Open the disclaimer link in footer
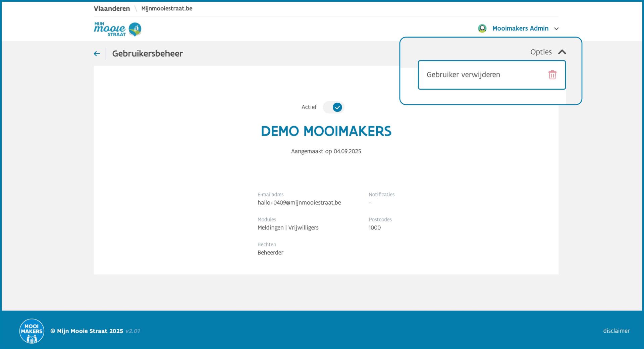The height and width of the screenshot is (349, 644). tap(616, 331)
